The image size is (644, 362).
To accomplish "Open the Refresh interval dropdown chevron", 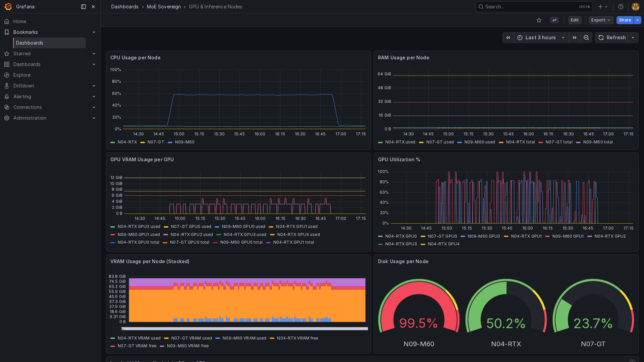I will click(x=633, y=38).
